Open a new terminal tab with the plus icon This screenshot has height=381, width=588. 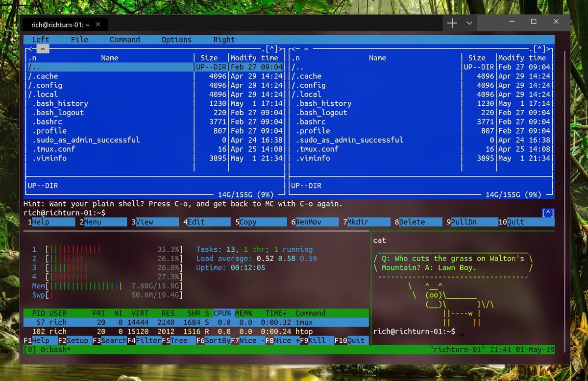click(451, 23)
